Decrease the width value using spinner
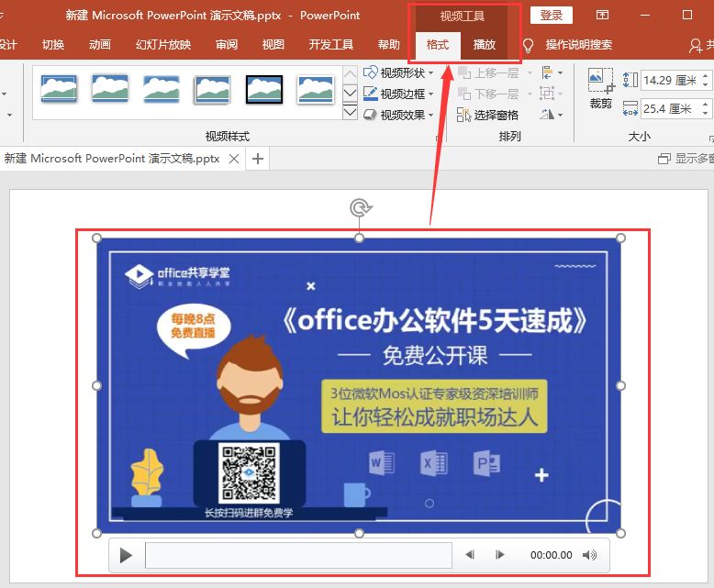Viewport: 714px width, 588px height. click(706, 114)
